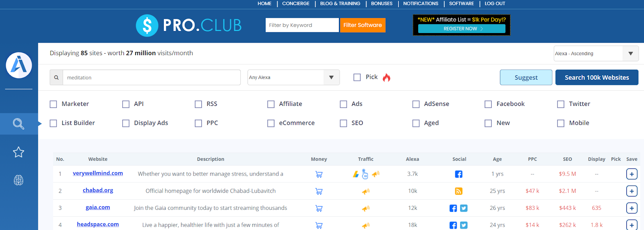Image resolution: width=644 pixels, height=230 pixels.
Task: Open verywellmind.com link
Action: (x=98, y=173)
